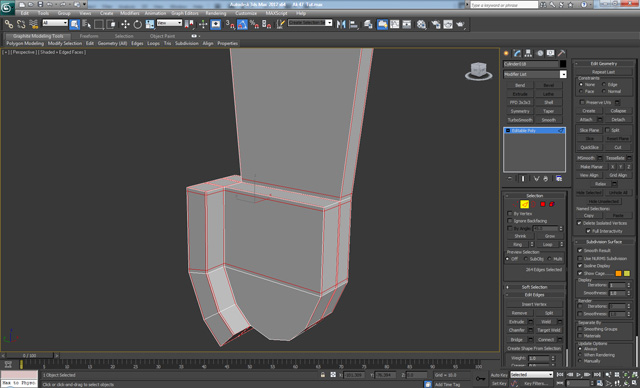Switch to the Hierarchy command panel
Screen dimensions: 640x388
(x=529, y=53)
